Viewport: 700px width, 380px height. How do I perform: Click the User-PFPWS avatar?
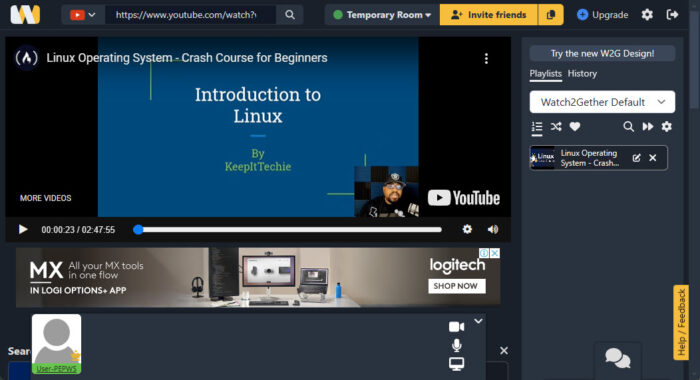(56, 344)
